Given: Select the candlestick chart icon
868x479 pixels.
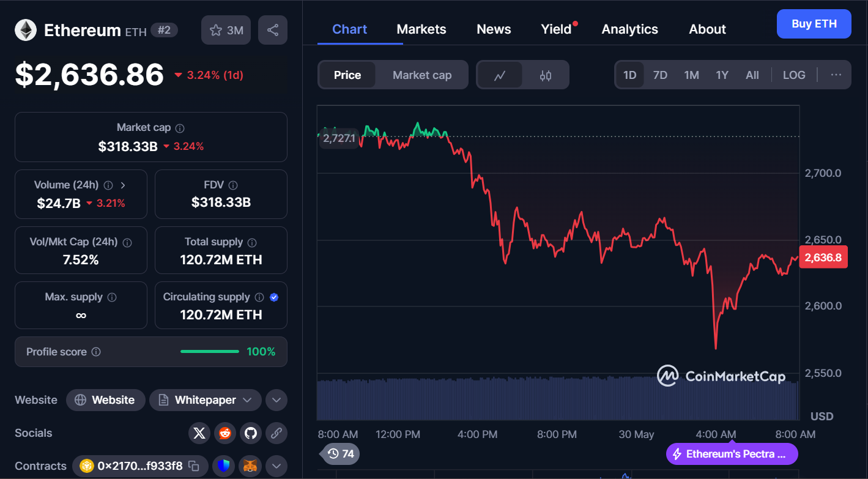Looking at the screenshot, I should coord(546,75).
